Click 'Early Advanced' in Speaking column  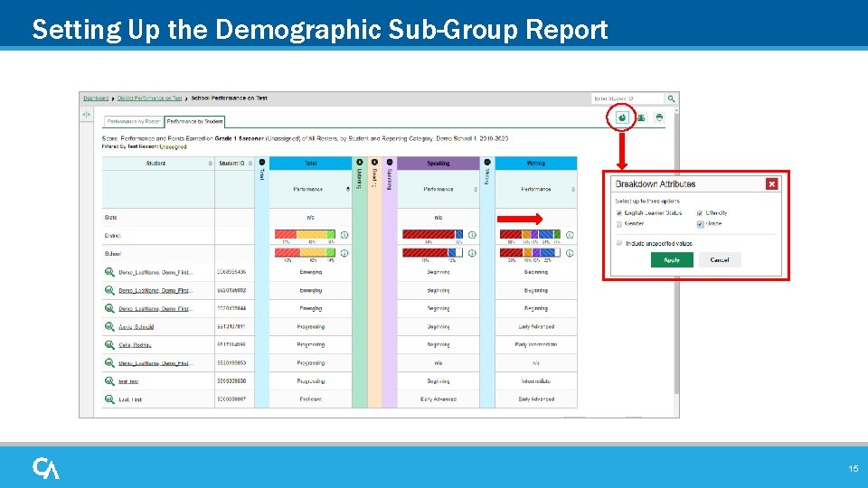coord(439,399)
